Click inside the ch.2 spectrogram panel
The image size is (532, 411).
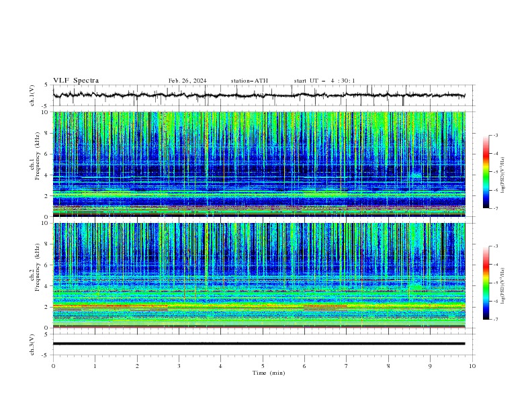259,275
